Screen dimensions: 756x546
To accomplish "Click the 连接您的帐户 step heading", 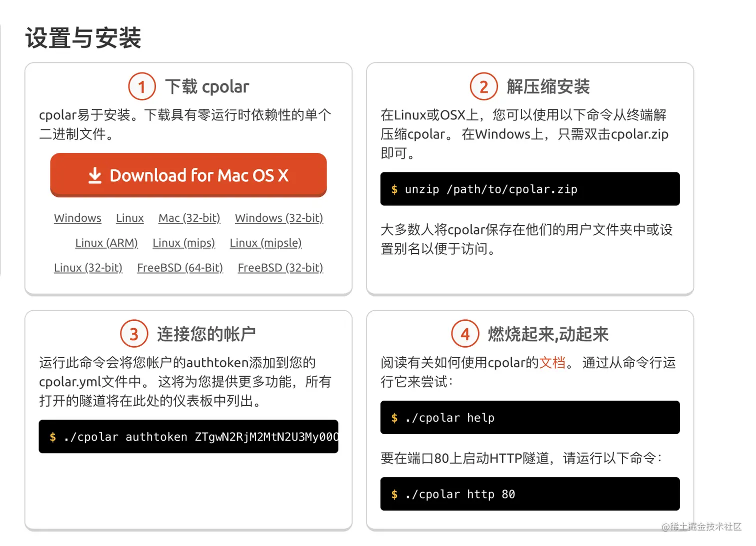I will [206, 334].
